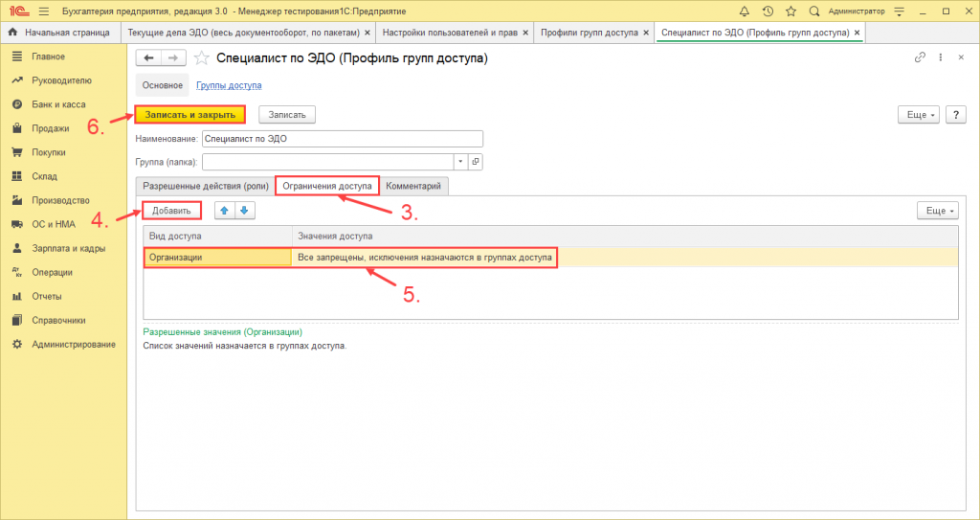Viewport: 980px width, 520px height.
Task: Open Руководителю section
Action: pos(61,80)
